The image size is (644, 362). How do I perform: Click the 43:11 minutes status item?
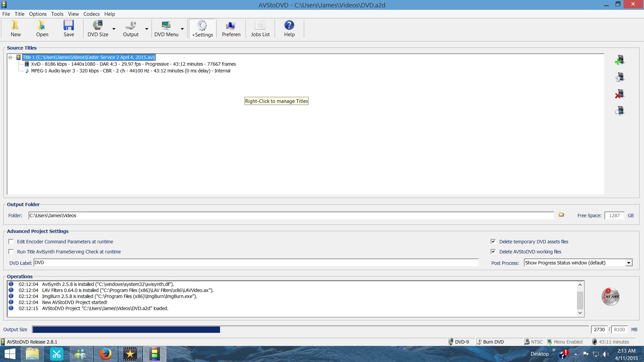click(x=613, y=342)
